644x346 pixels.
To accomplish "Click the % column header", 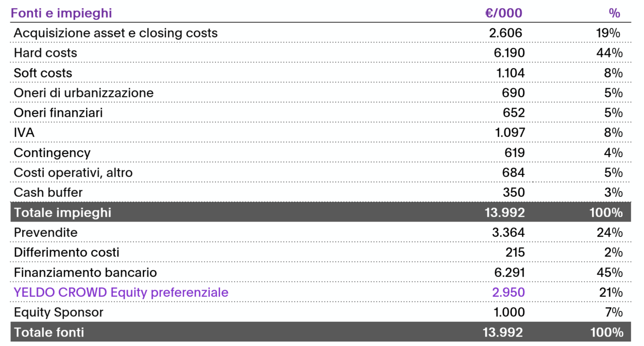I will click(x=614, y=13).
